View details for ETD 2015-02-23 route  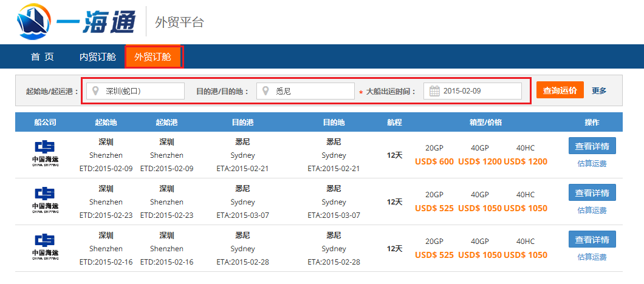(592, 192)
